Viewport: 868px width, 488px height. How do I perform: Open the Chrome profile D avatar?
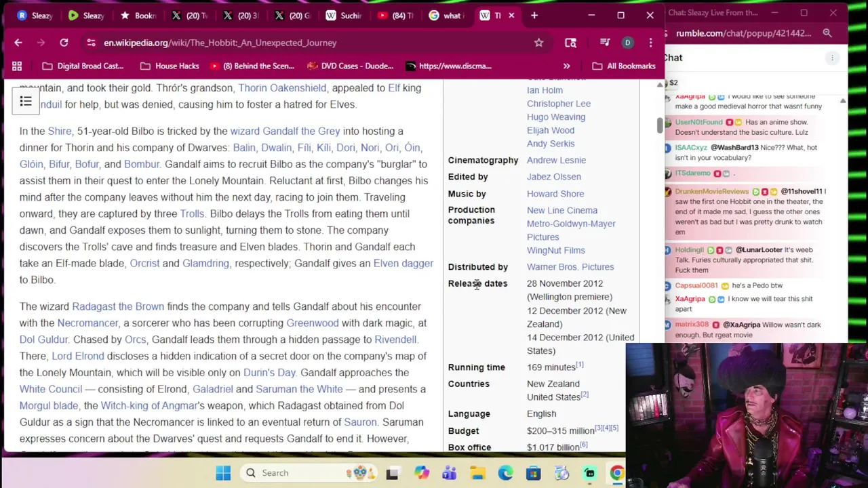click(x=627, y=43)
